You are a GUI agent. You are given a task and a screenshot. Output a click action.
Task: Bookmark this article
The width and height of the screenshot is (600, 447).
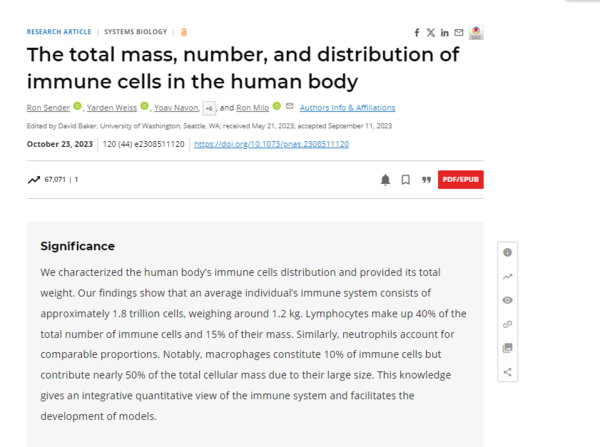[405, 180]
